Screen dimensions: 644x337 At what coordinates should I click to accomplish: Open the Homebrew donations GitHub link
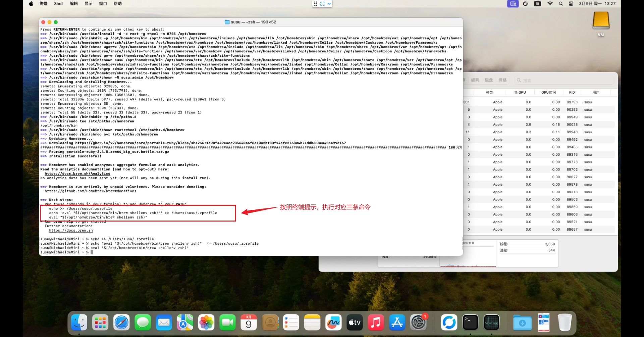tap(91, 191)
